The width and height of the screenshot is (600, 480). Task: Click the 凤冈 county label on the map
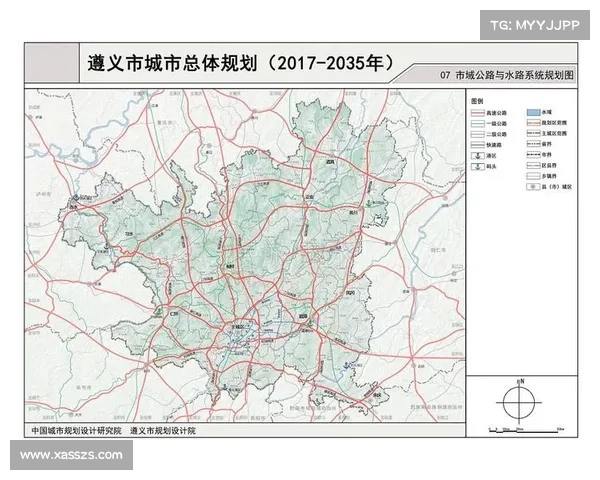350,293
